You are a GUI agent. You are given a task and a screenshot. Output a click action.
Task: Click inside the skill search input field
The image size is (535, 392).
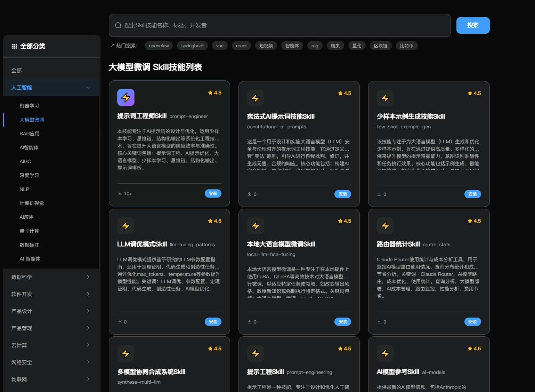tap(278, 25)
